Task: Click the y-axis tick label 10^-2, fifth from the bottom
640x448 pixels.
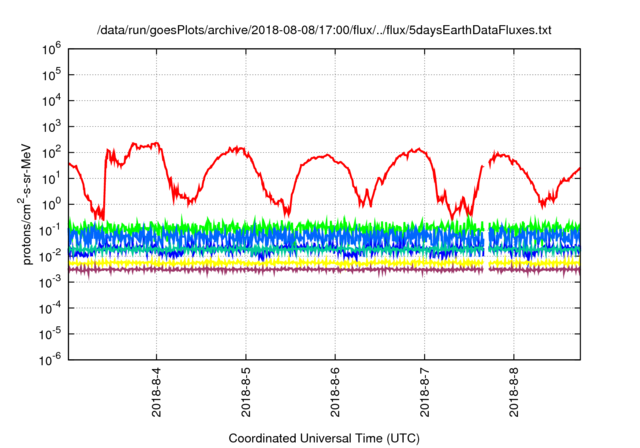Action: tap(51, 256)
